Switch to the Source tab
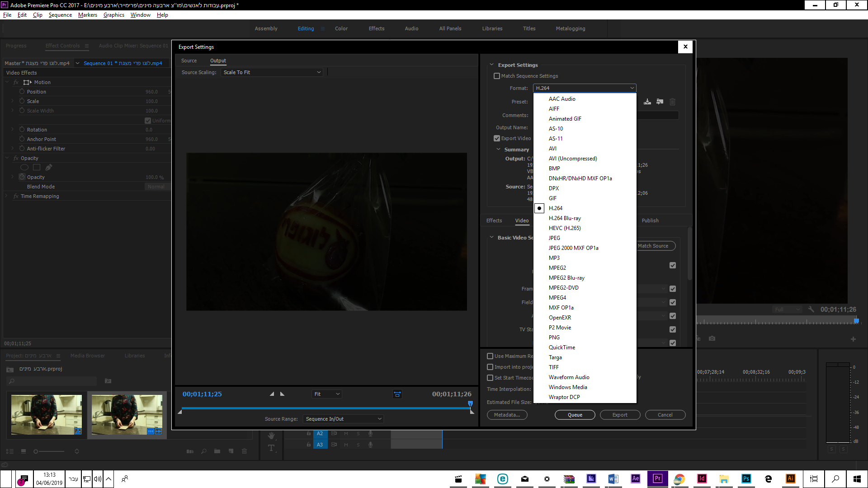The image size is (868, 488). point(189,61)
